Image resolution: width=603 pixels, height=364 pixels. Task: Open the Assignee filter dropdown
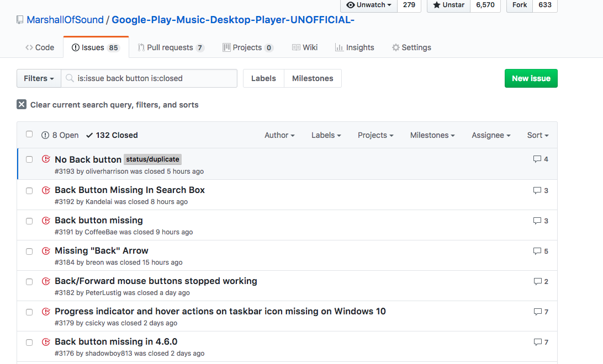(x=491, y=135)
